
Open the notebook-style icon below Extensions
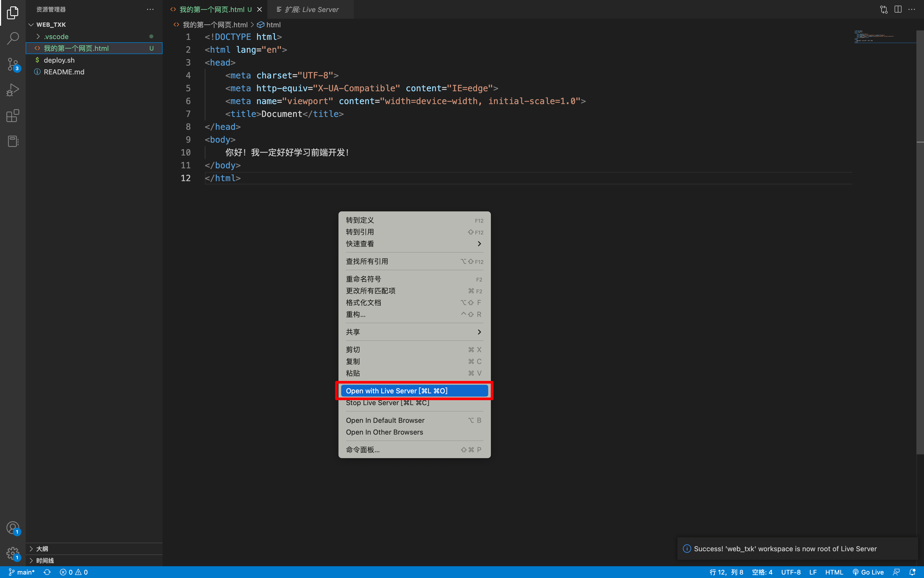(x=13, y=142)
